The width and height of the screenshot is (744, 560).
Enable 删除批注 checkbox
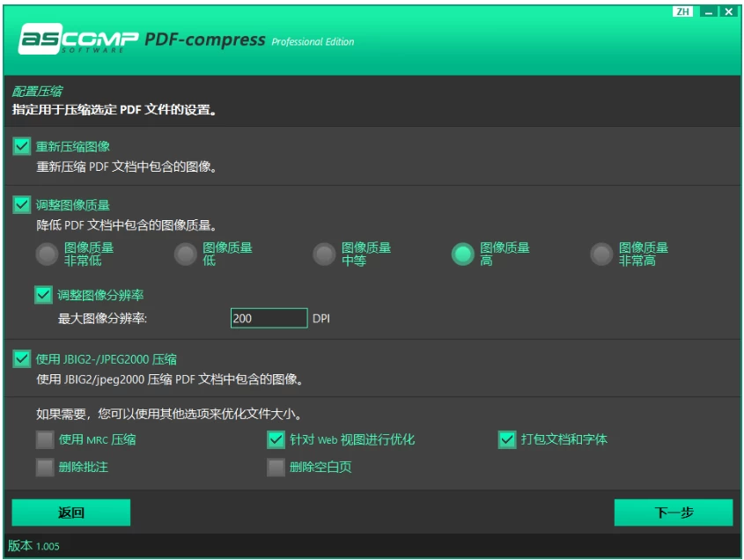(45, 467)
